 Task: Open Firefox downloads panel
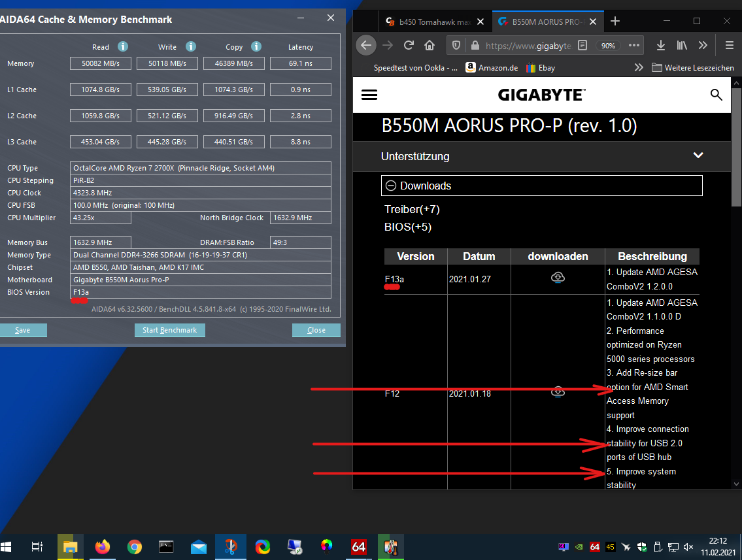click(661, 45)
